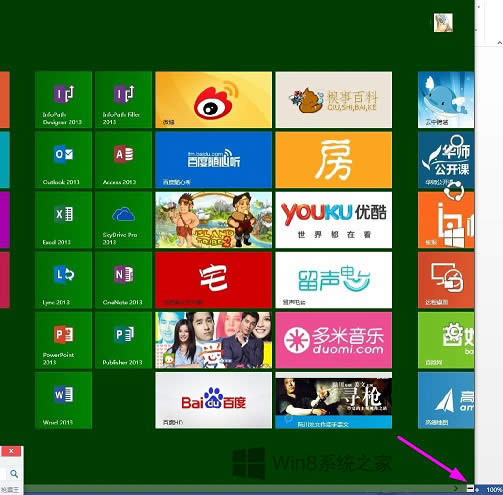Open the celebrity faces photo collage tile
The image size is (503, 495).
(x=214, y=340)
